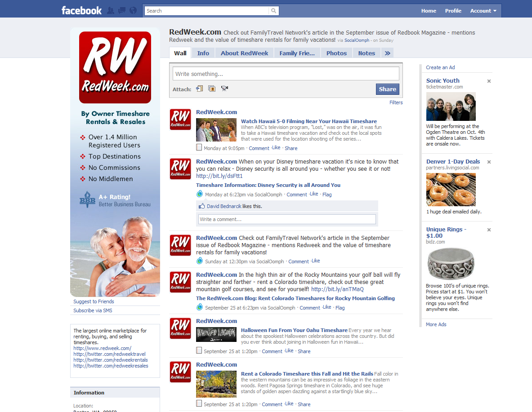The width and height of the screenshot is (532, 412).
Task: Open messages icon in top bar
Action: tap(121, 10)
